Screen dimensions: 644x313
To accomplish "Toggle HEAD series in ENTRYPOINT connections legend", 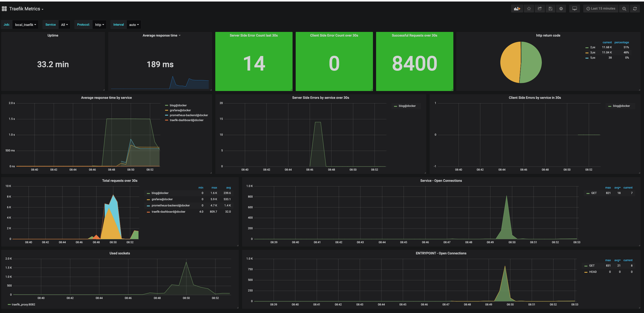I will click(x=593, y=272).
